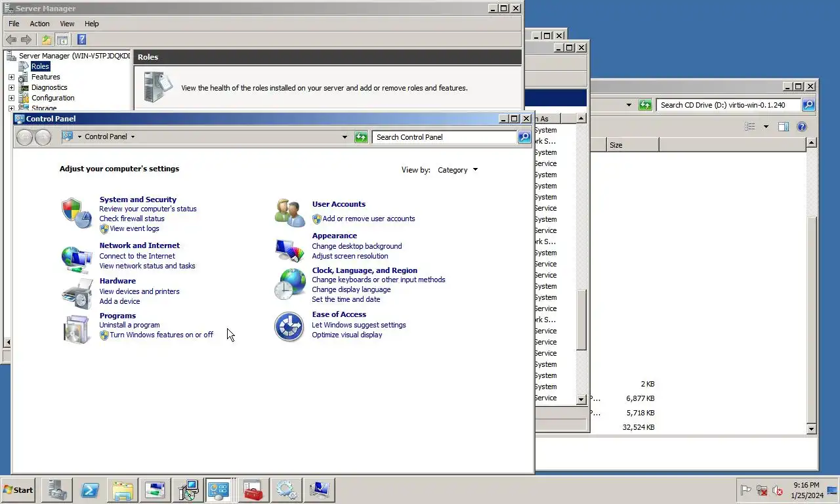This screenshot has height=504, width=840.
Task: Open the View by Category dropdown
Action: pyautogui.click(x=457, y=170)
